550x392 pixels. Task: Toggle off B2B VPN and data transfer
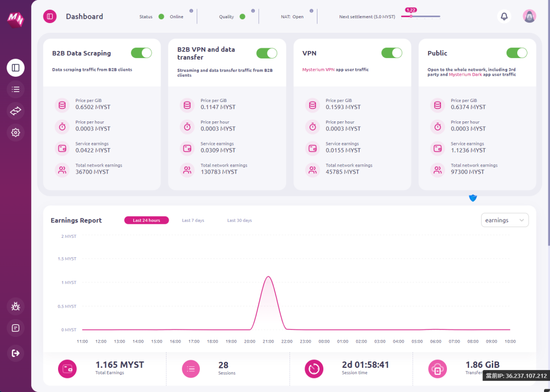click(266, 53)
